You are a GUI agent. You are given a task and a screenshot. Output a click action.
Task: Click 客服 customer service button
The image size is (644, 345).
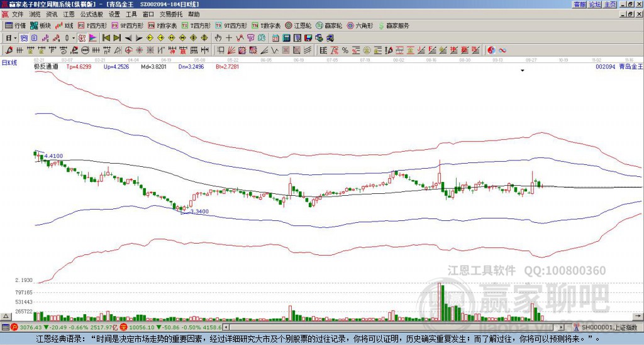(x=580, y=4)
